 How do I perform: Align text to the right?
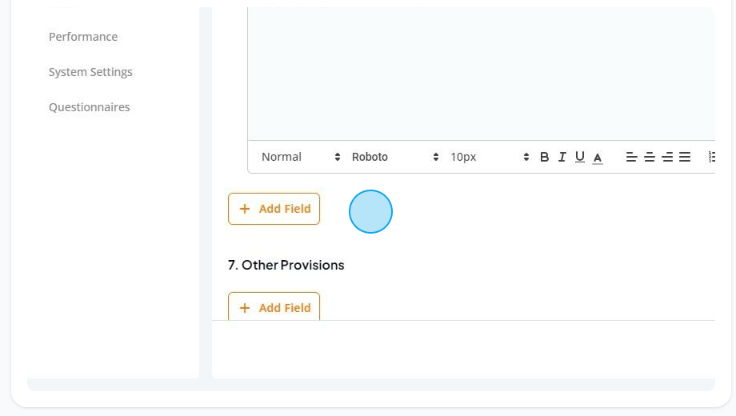coord(667,157)
